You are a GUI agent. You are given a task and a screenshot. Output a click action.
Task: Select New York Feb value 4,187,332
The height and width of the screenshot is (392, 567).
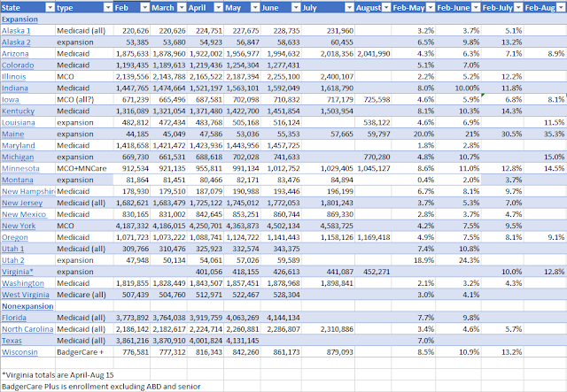click(132, 226)
